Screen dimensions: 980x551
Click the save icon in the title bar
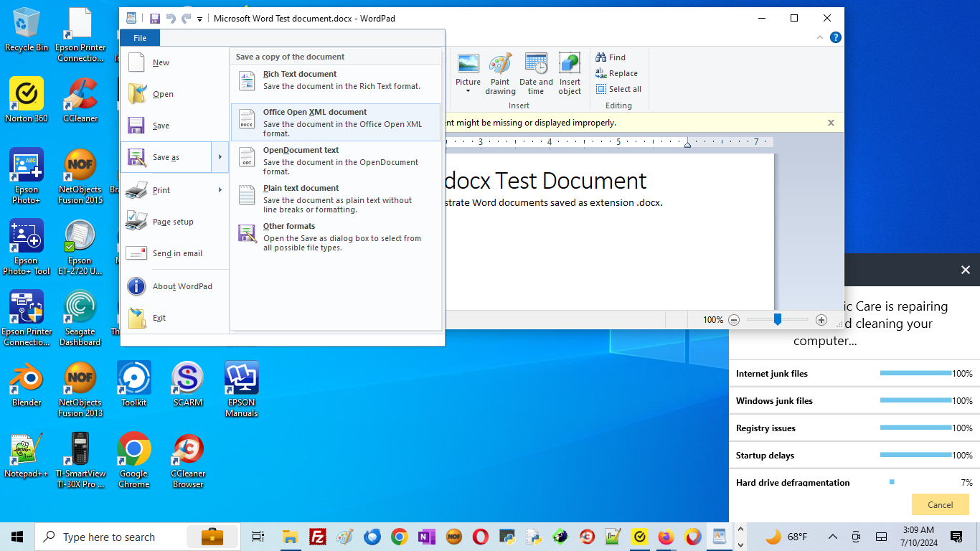(x=154, y=19)
